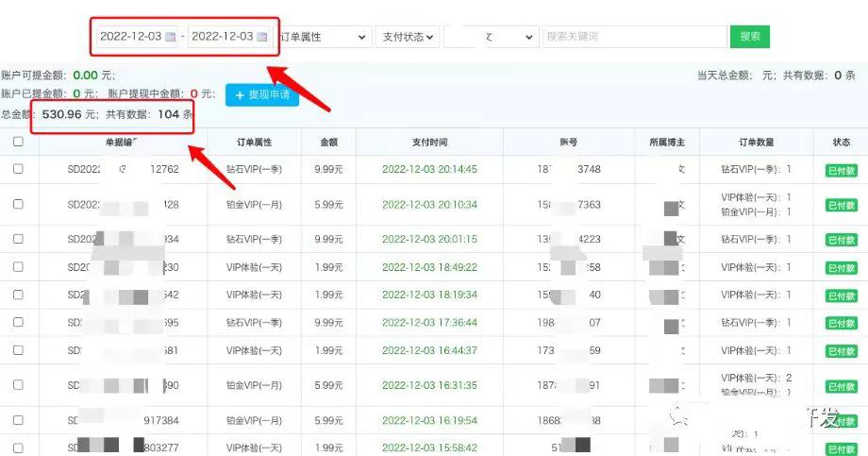This screenshot has width=868, height=456.
Task: Open the third filter dropdown beside 支付状态
Action: (x=491, y=37)
